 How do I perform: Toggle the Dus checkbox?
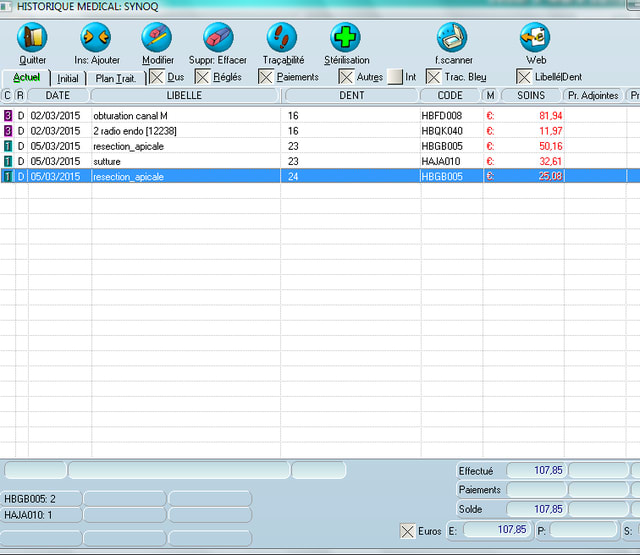click(156, 77)
